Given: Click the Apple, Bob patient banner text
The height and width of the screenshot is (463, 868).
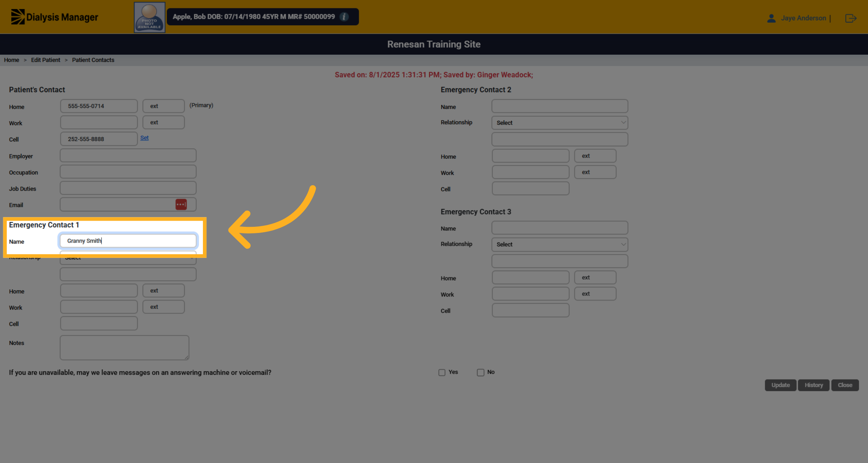Looking at the screenshot, I should point(254,17).
